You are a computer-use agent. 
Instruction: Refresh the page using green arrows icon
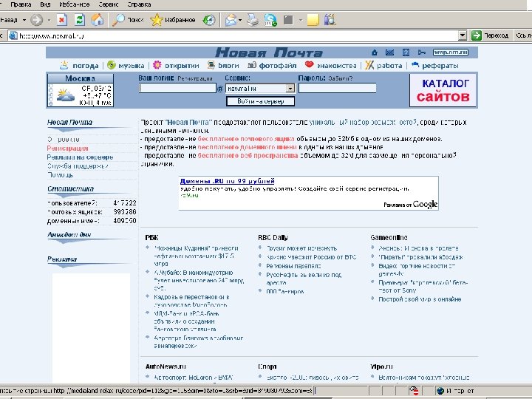[x=79, y=20]
